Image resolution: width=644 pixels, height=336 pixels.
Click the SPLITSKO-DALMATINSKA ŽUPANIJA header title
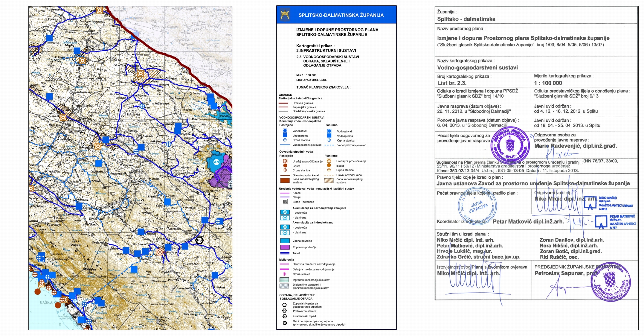pos(341,15)
